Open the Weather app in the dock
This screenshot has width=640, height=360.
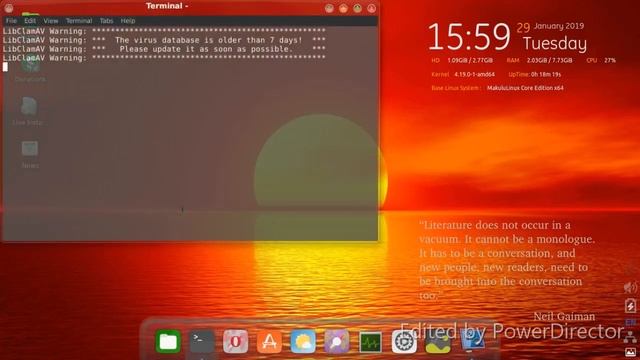click(303, 341)
